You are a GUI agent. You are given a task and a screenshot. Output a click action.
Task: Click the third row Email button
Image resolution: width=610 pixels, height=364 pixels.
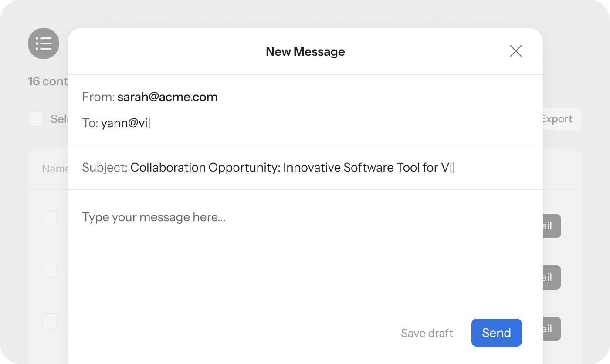[552, 329]
